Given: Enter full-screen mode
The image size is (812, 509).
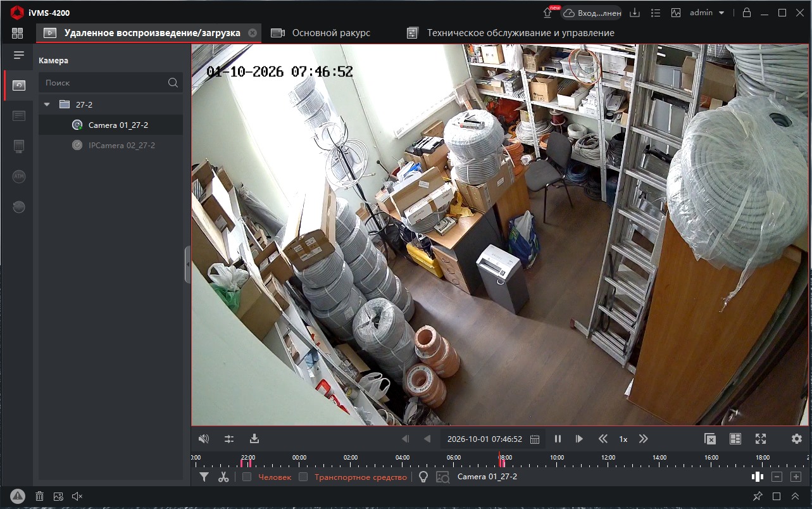Looking at the screenshot, I should [x=761, y=439].
